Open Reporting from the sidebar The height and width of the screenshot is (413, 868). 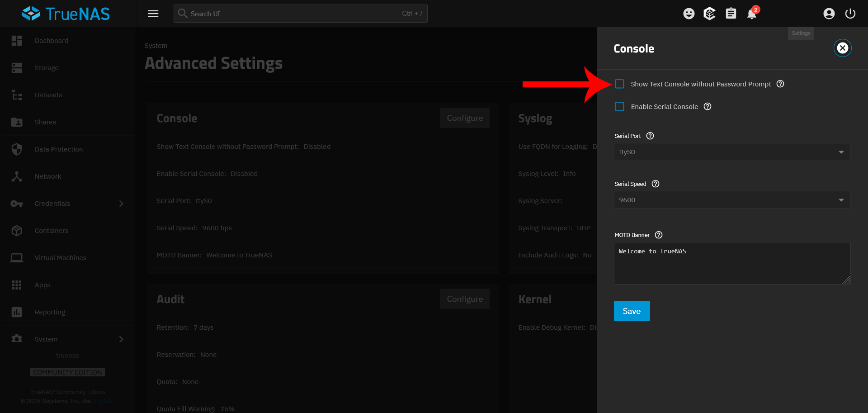click(50, 312)
